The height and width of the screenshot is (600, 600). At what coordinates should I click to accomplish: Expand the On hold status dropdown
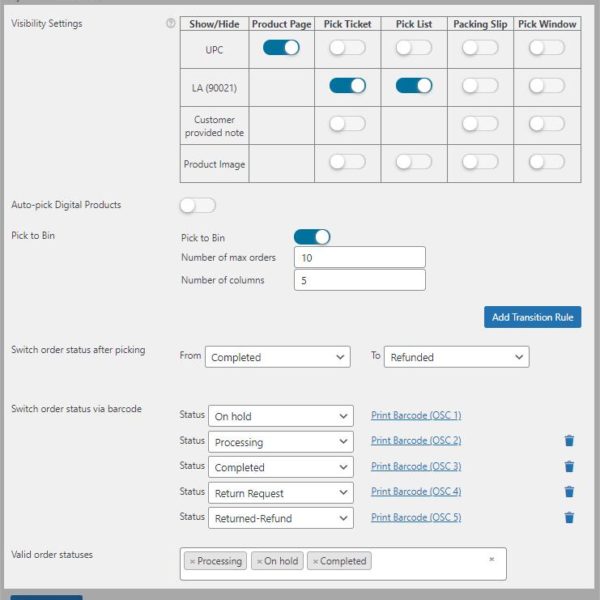pos(281,416)
